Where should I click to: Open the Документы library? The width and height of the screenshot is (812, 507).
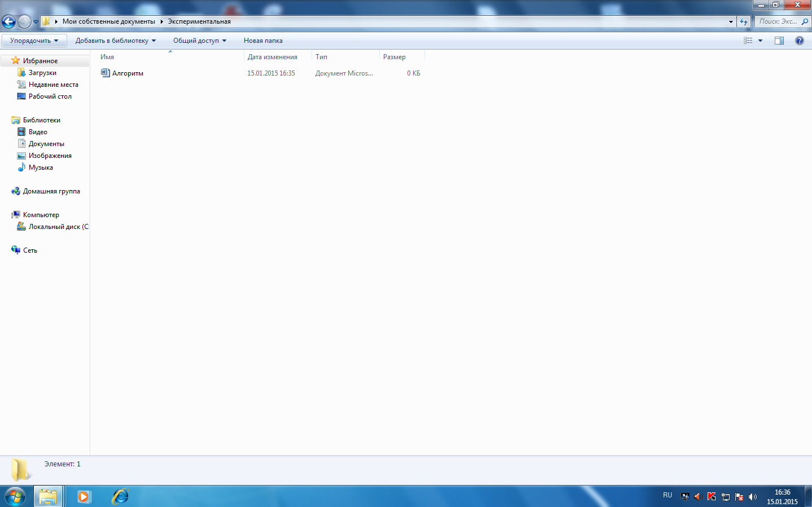point(46,144)
